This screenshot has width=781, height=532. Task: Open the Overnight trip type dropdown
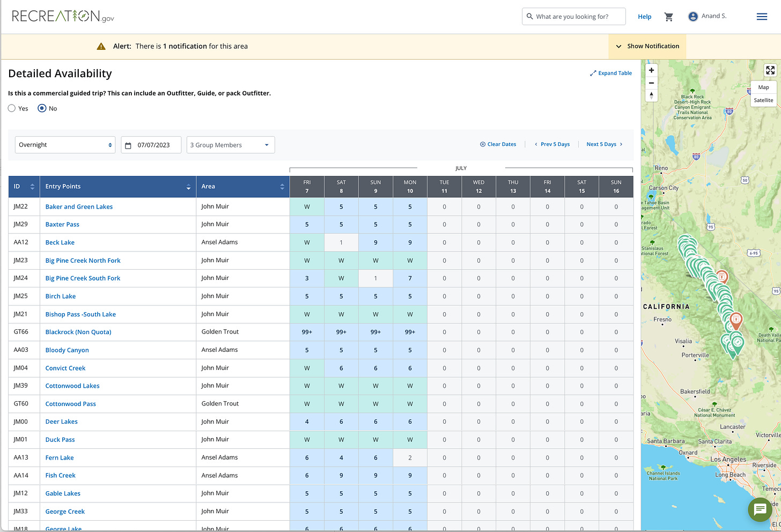pos(65,145)
